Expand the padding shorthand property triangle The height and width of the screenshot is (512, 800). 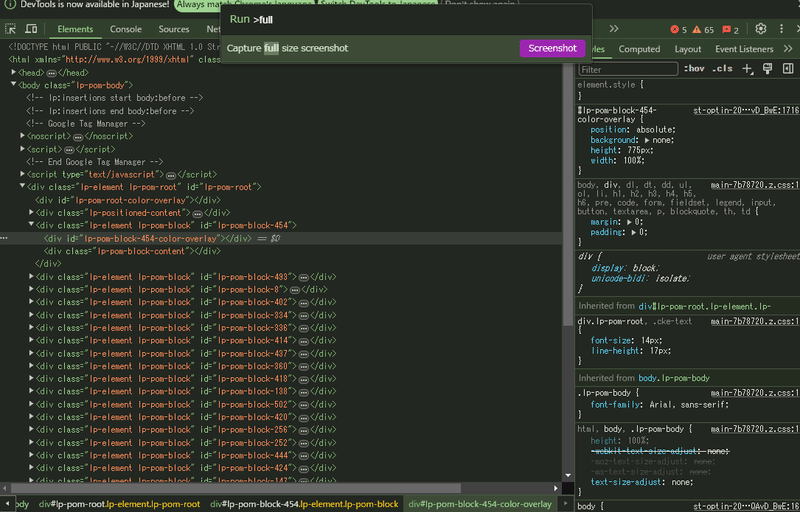tap(634, 232)
